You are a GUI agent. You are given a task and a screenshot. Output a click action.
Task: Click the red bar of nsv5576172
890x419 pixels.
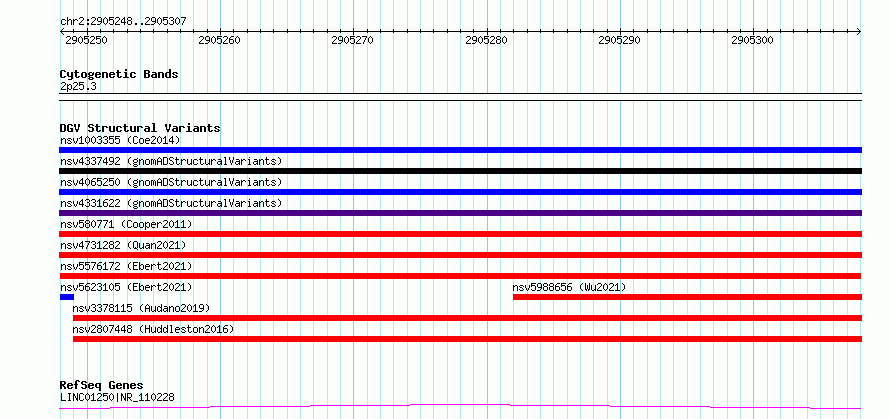click(460, 276)
